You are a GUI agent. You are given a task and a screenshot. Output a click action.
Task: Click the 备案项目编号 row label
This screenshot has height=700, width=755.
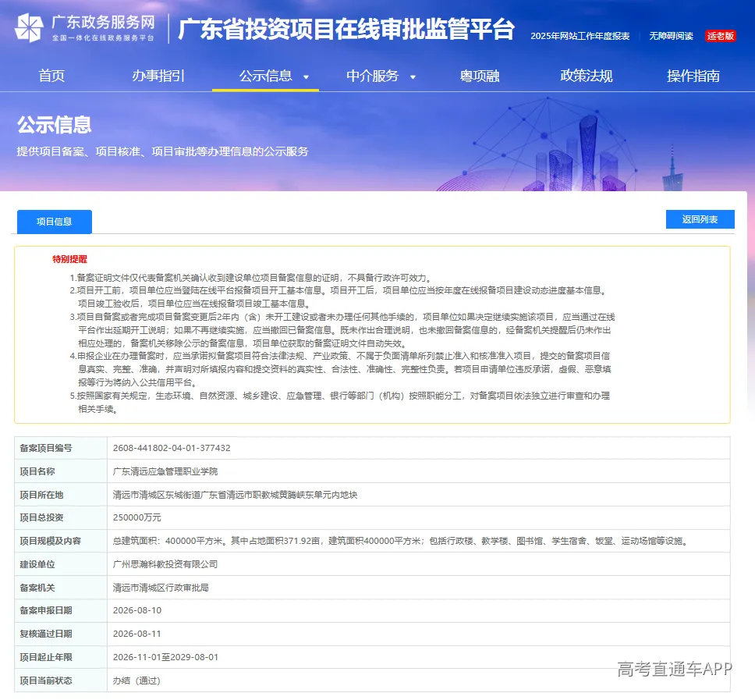point(46,448)
